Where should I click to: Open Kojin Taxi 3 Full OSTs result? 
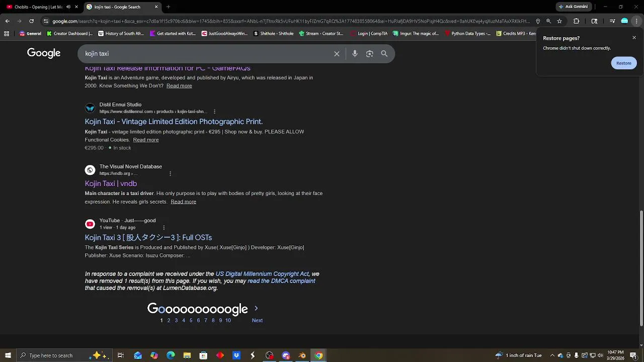click(x=148, y=237)
